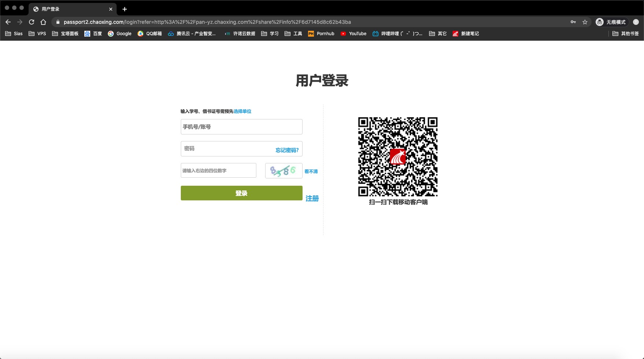Click the page reload icon
Screen dimensions: 644x359
(31, 22)
